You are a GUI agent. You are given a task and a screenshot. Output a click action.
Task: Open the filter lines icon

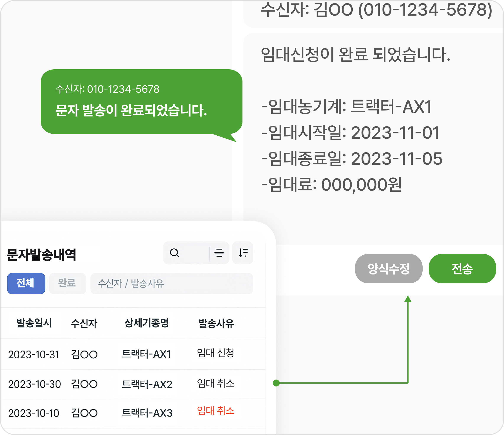219,253
